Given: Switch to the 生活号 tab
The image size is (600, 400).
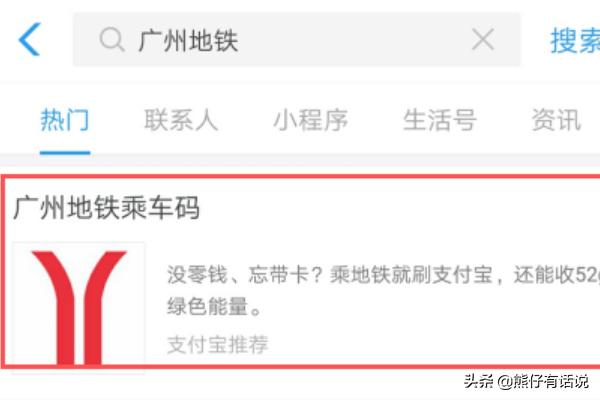Looking at the screenshot, I should [440, 120].
